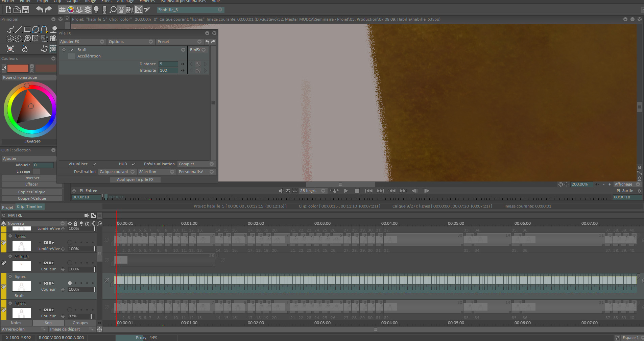The image size is (644, 341).
Task: Open the Sélection dropdown in Pile FX
Action: coord(157,172)
